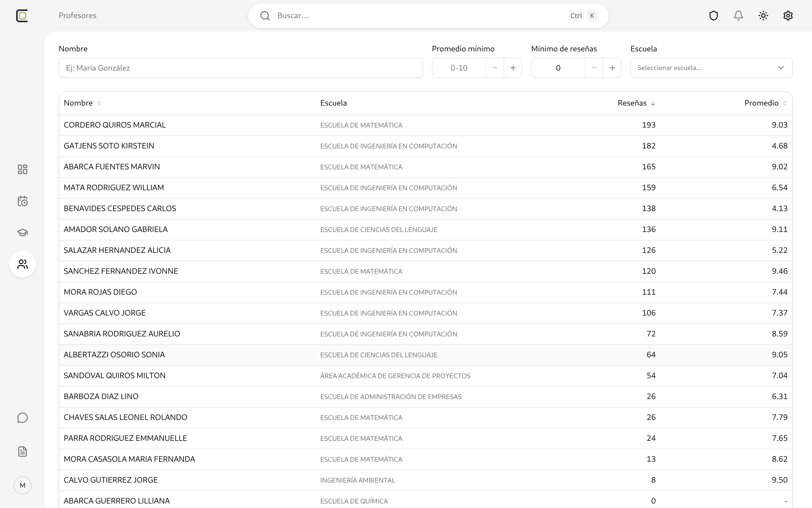The image size is (812, 508).
Task: Open the chat bubble icon in sidebar
Action: (x=23, y=418)
